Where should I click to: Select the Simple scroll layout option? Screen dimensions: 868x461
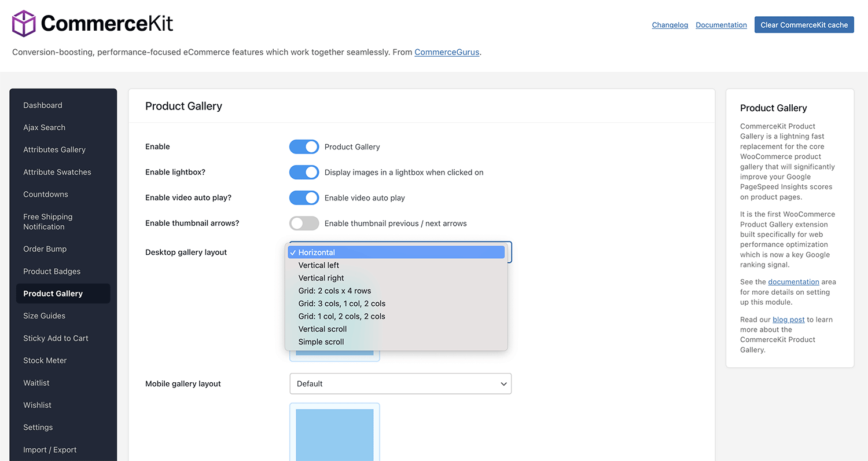point(396,342)
